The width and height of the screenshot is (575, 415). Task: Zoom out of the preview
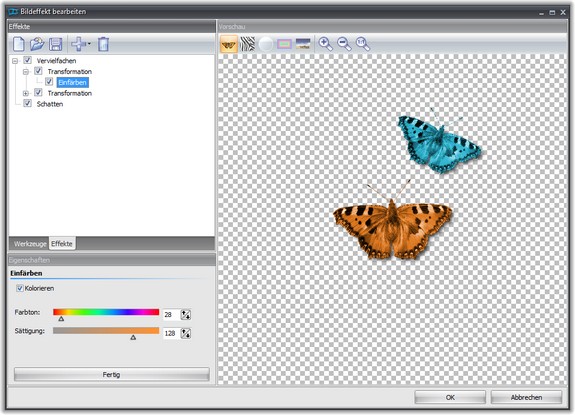tap(344, 44)
